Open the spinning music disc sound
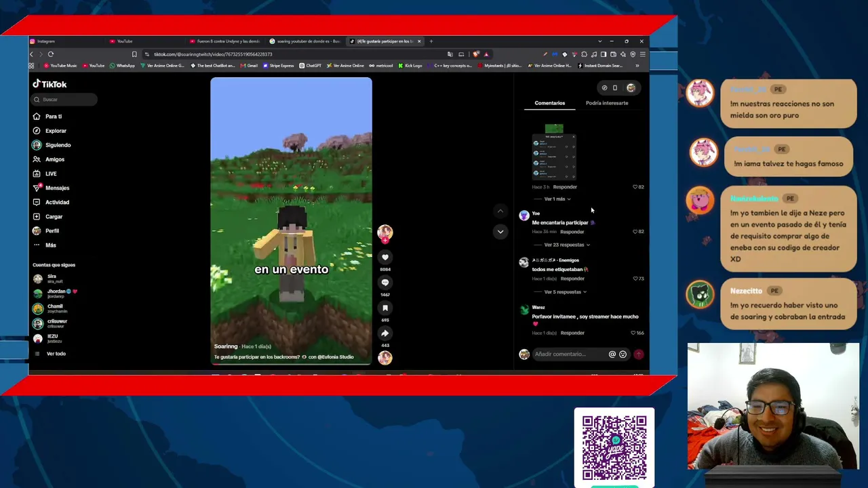Screen dimensions: 868x488 (x=385, y=357)
